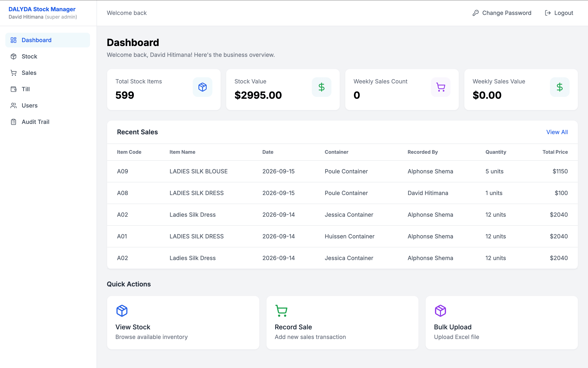The width and height of the screenshot is (588, 368).
Task: Click the Dashboard grid icon in sidebar
Action: [13, 40]
